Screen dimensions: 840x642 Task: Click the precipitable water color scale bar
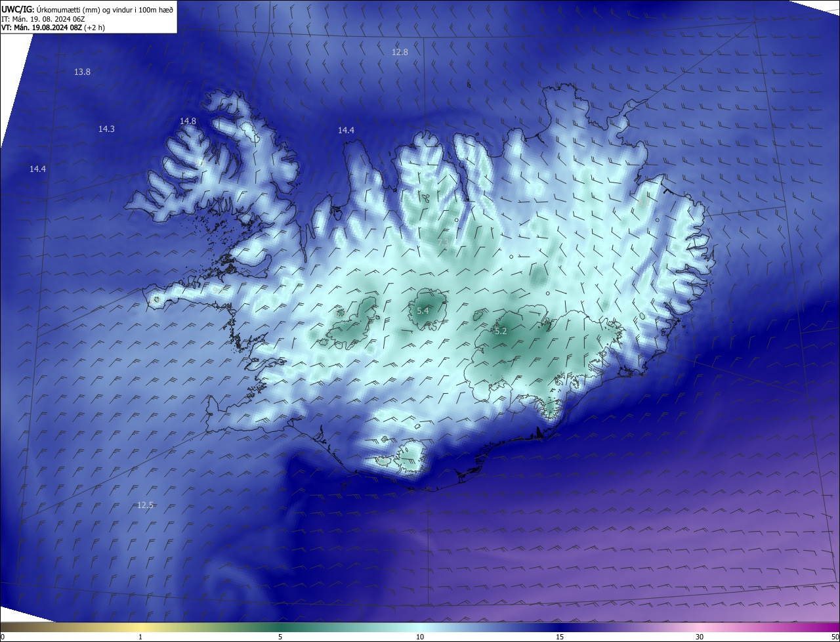(x=420, y=627)
